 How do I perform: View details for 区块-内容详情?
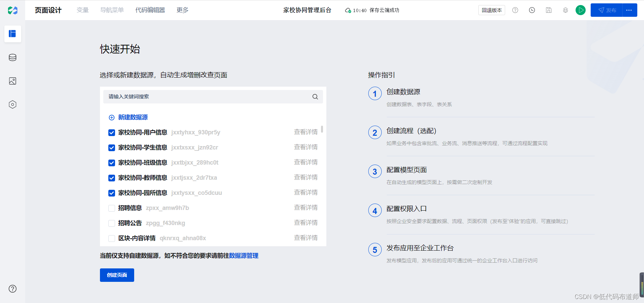306,238
